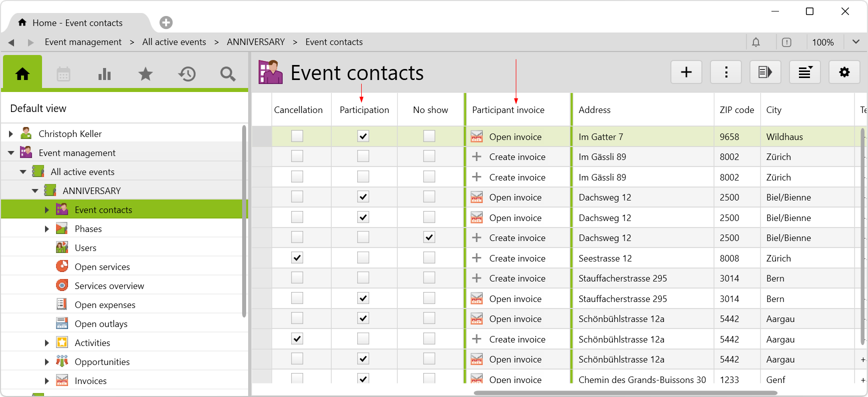Open the calendar tab in the sidebar
Image resolution: width=868 pixels, height=397 pixels.
click(x=64, y=74)
